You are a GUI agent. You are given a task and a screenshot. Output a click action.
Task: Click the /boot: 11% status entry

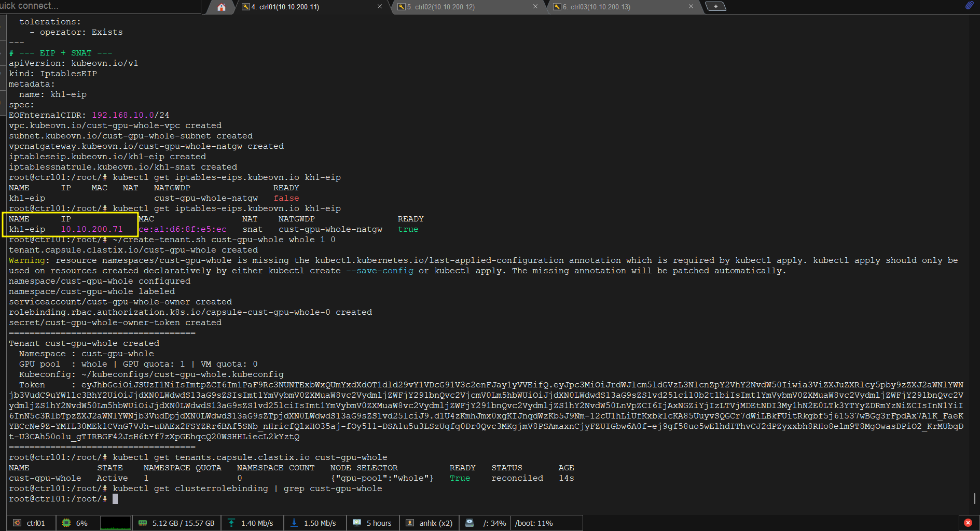click(x=534, y=523)
